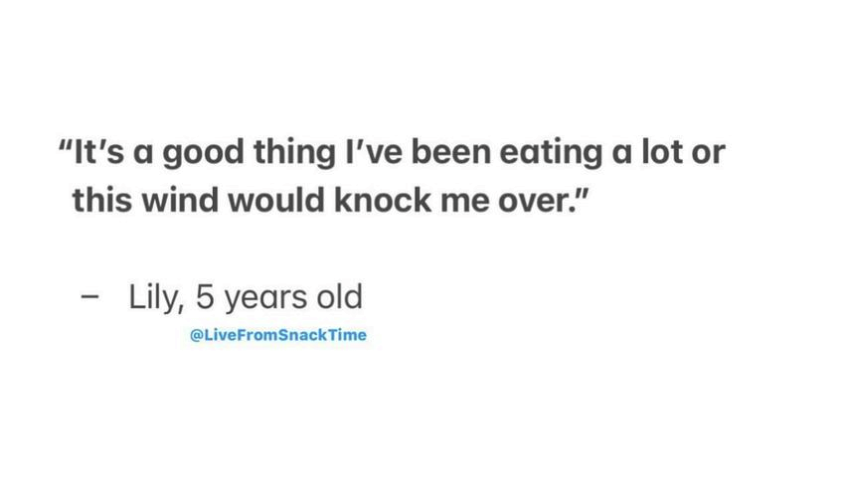Click the word 'good' in the quote
Image resolution: width=846 pixels, height=500 pixels.
coord(203,154)
